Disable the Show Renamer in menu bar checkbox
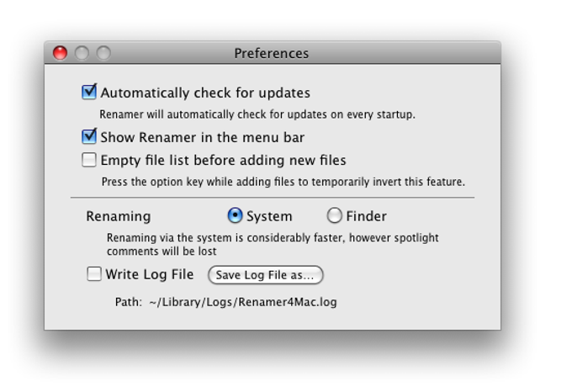 click(89, 137)
